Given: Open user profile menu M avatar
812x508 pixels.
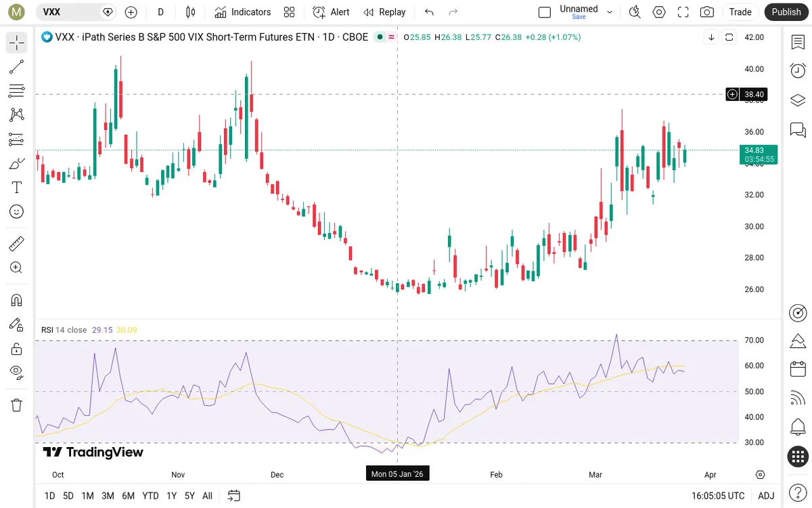Looking at the screenshot, I should pyautogui.click(x=18, y=12).
